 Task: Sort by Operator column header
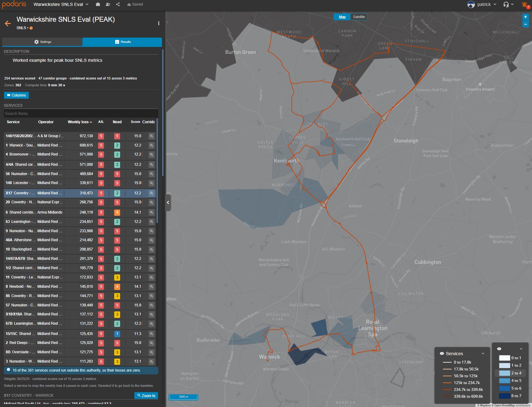[x=46, y=122]
